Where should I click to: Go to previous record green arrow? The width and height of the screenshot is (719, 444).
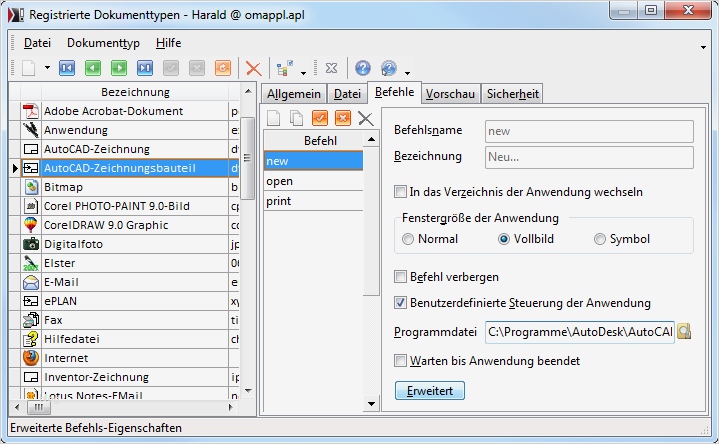click(x=93, y=68)
